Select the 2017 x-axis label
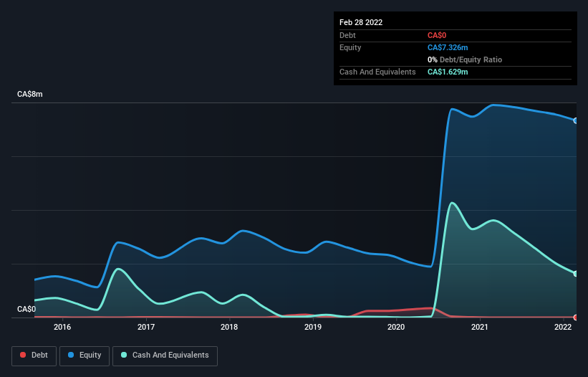 click(x=146, y=327)
